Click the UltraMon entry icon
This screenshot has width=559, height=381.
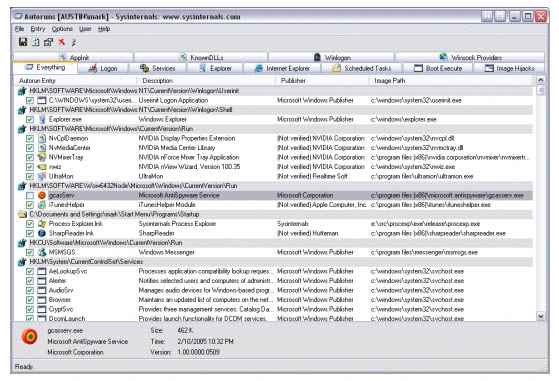[42, 176]
